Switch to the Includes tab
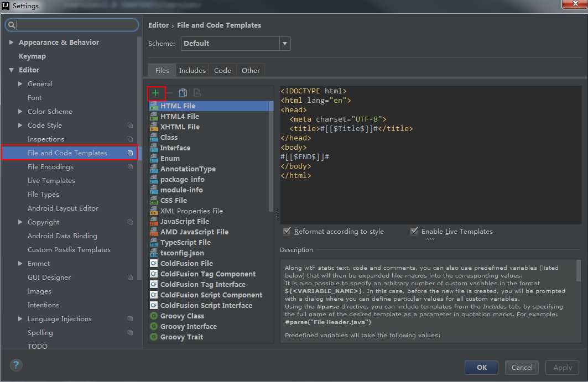 coord(192,70)
